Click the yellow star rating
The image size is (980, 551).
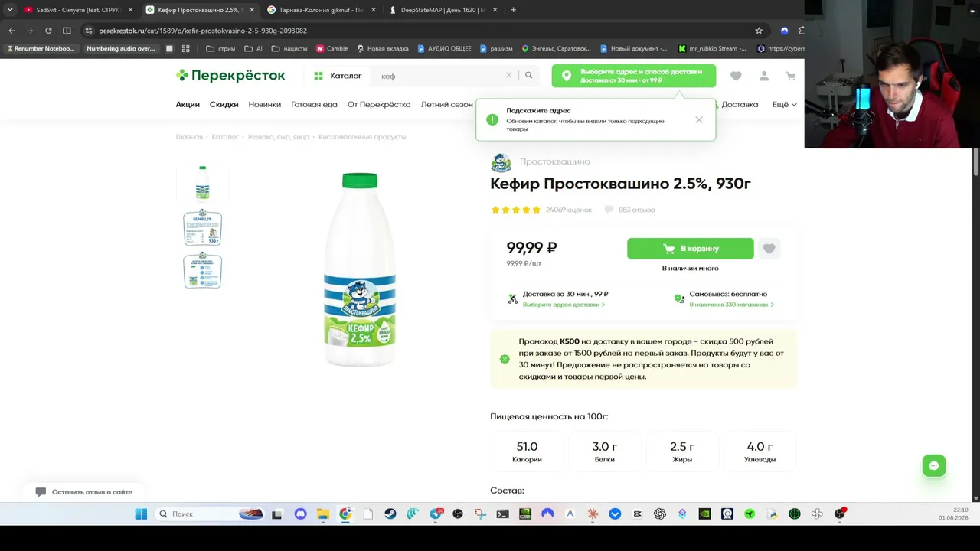(x=516, y=210)
